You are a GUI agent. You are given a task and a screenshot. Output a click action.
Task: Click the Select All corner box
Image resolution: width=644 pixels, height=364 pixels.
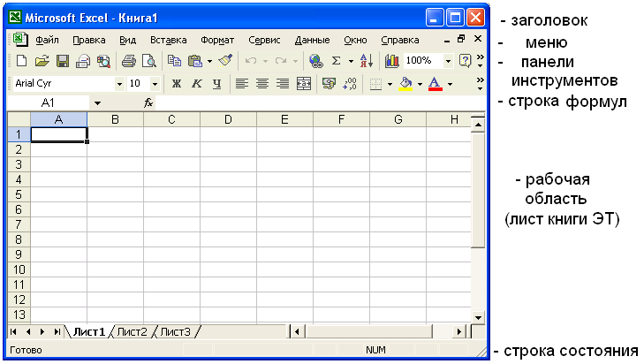(x=19, y=119)
